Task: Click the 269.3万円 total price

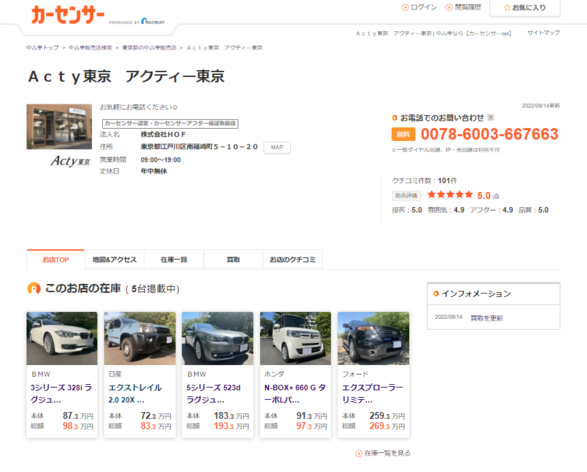Action: point(387,426)
